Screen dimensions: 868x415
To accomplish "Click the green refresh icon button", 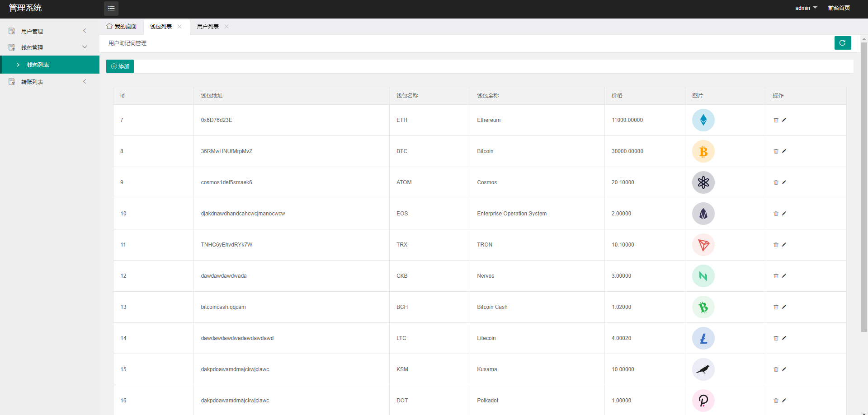I will coord(842,43).
